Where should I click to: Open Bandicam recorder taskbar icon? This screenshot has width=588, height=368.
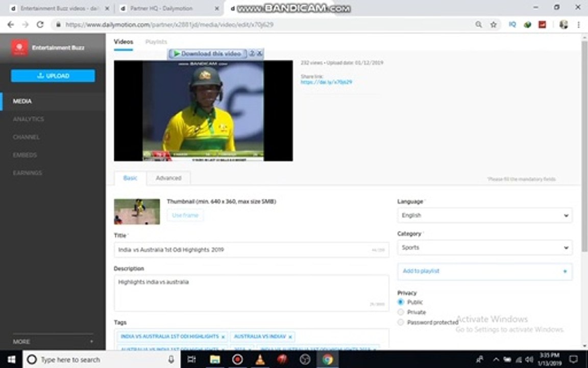coord(237,359)
